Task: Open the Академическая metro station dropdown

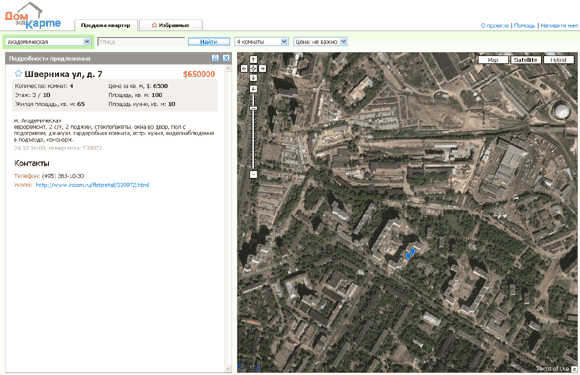Action: click(x=48, y=42)
